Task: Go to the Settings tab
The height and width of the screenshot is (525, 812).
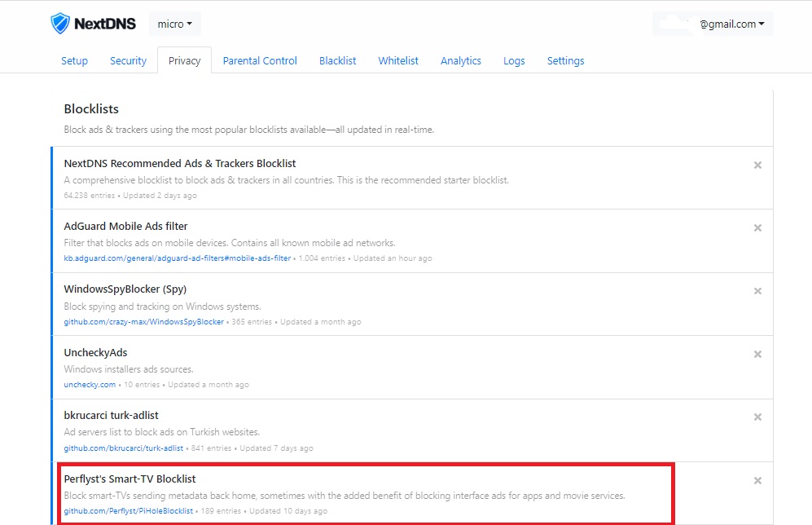Action: [x=565, y=60]
